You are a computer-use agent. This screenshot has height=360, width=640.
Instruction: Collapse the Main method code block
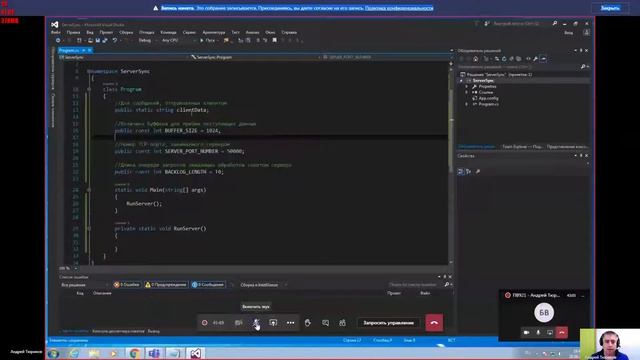point(89,190)
